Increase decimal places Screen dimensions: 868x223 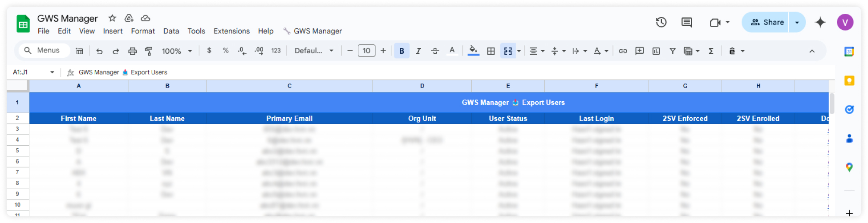(x=259, y=51)
